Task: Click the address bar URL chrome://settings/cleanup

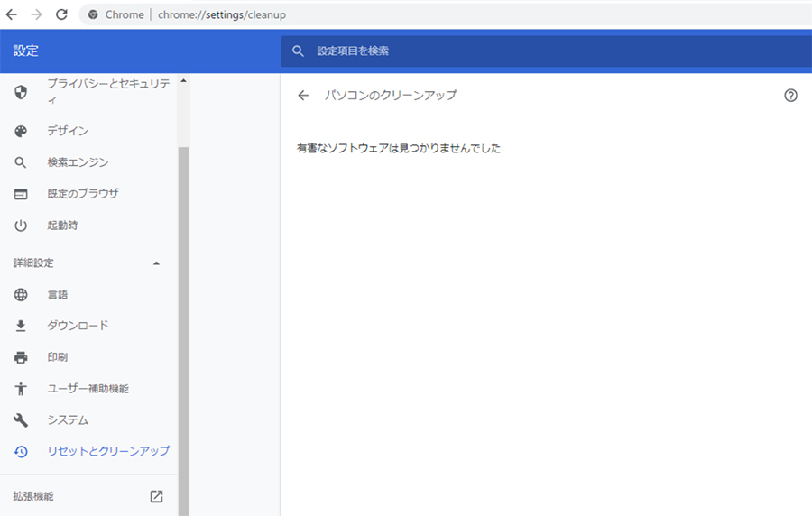Action: tap(222, 14)
